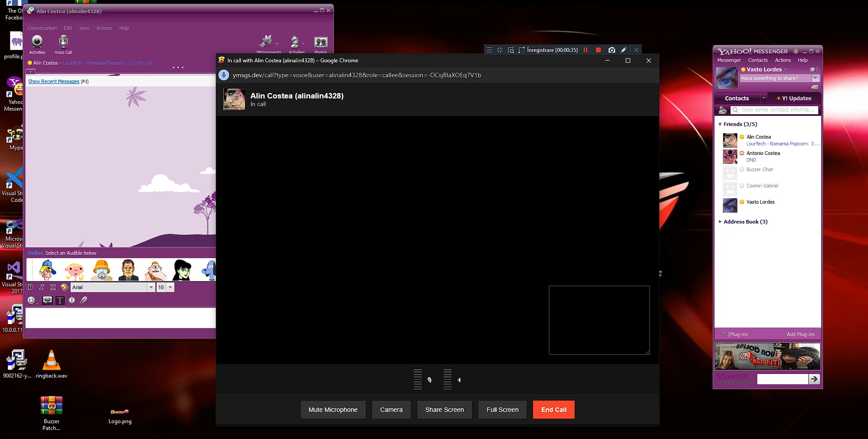Screen dimensions: 868x439
Task: Open Yahoo mail envelope icon in Messenger
Action: pyautogui.click(x=815, y=87)
